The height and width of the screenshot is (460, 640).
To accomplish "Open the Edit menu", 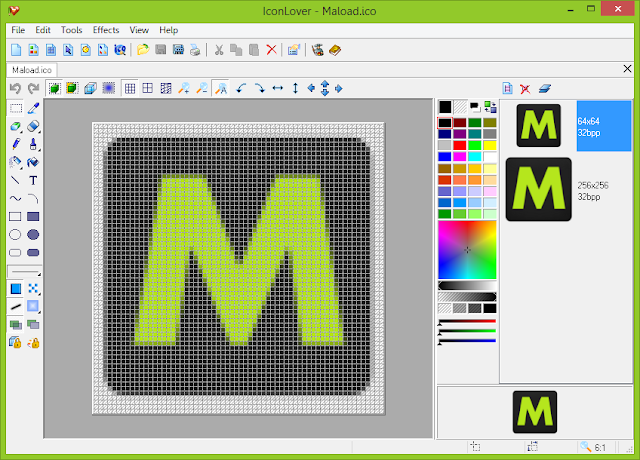I will point(43,30).
